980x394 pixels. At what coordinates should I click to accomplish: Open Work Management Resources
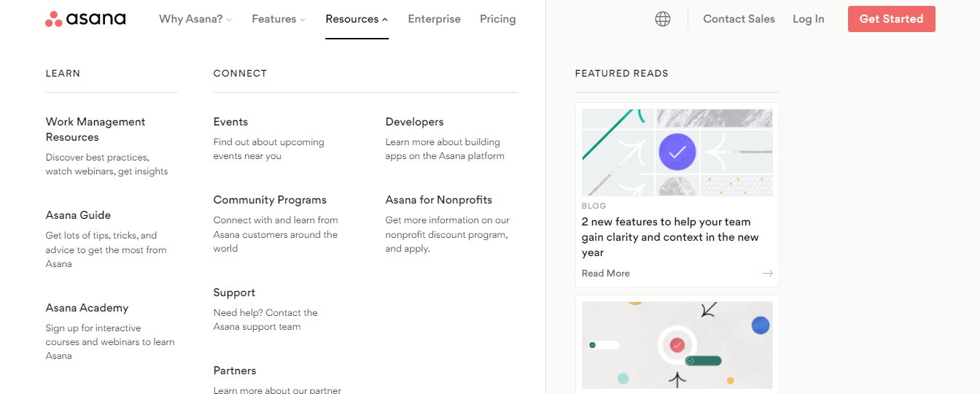[x=96, y=129]
